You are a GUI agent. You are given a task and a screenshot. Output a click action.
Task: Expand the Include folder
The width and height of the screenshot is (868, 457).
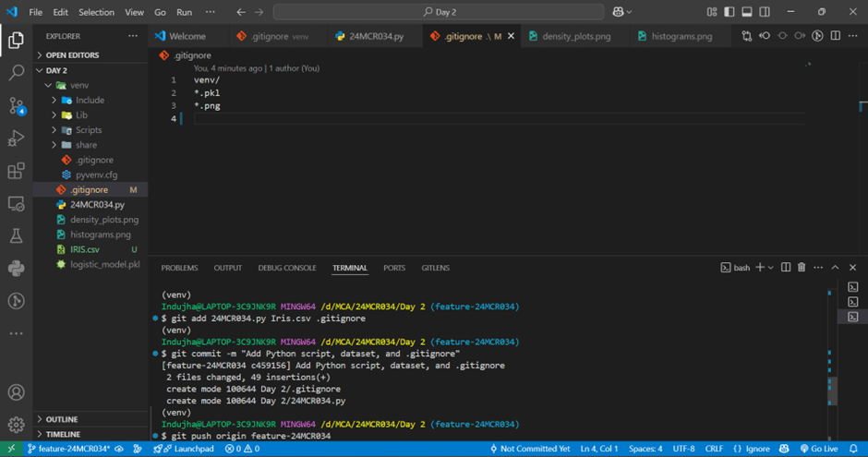coord(54,100)
